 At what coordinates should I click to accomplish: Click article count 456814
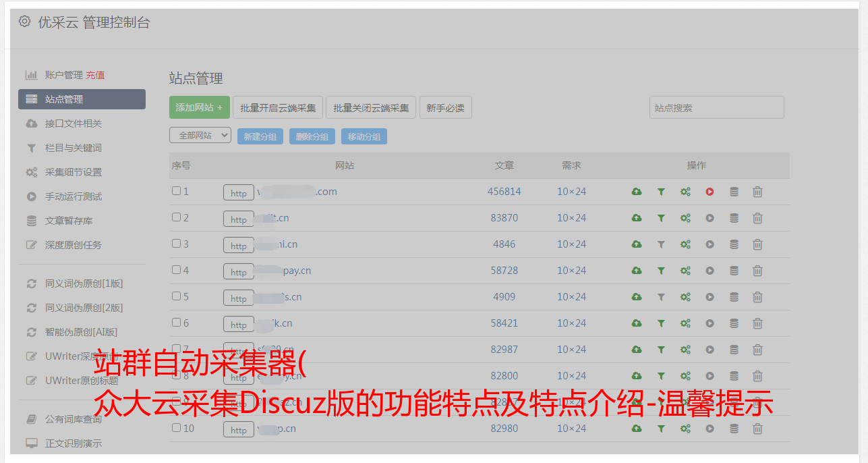(504, 192)
